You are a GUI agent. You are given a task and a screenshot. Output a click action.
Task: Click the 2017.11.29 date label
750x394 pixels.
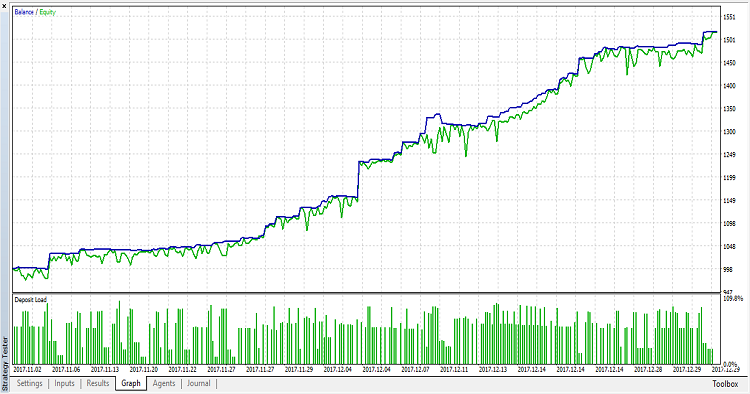point(299,370)
